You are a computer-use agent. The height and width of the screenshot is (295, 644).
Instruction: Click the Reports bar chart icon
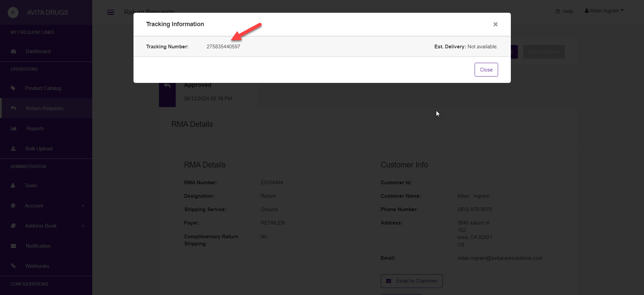click(x=13, y=128)
